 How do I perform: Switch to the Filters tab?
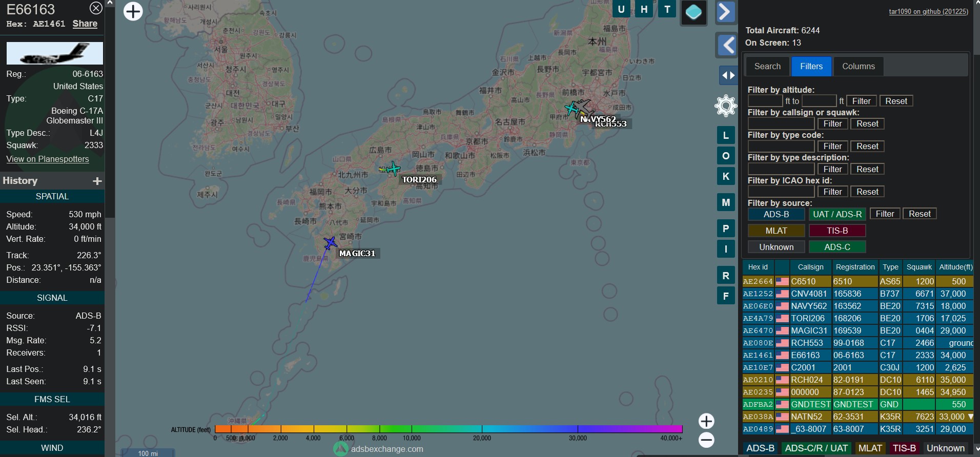coord(811,66)
